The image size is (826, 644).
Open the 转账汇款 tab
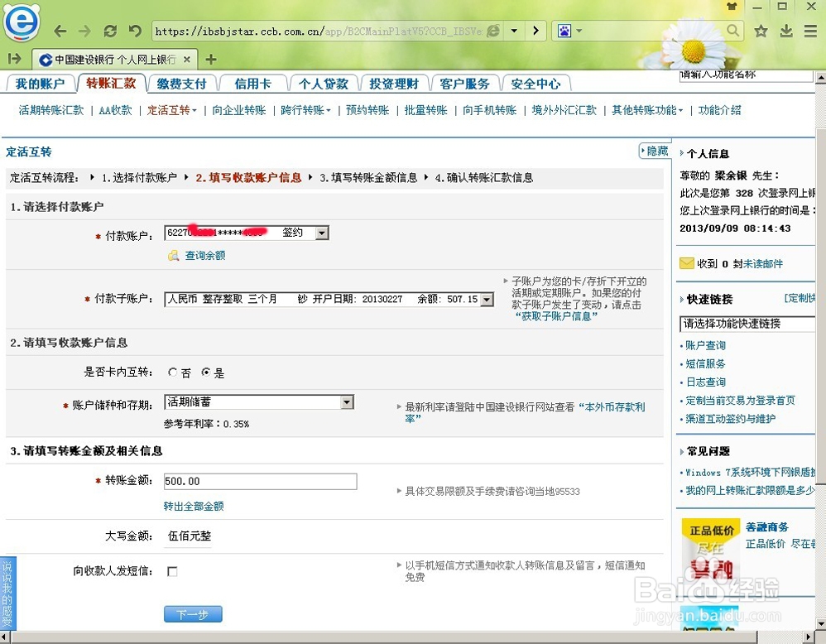coord(111,84)
